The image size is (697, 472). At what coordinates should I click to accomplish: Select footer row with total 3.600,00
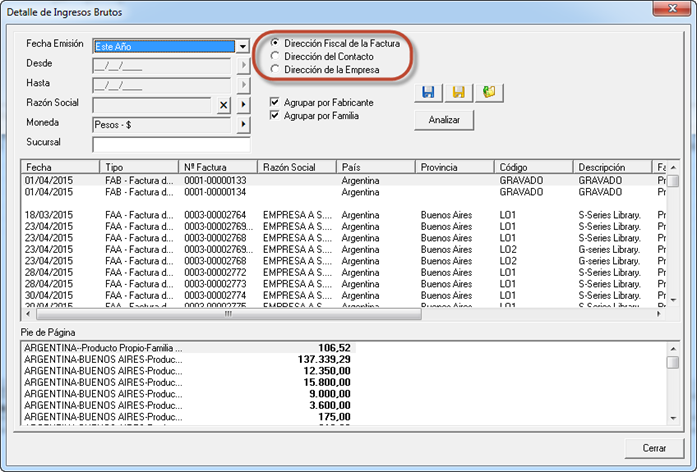tap(188, 406)
